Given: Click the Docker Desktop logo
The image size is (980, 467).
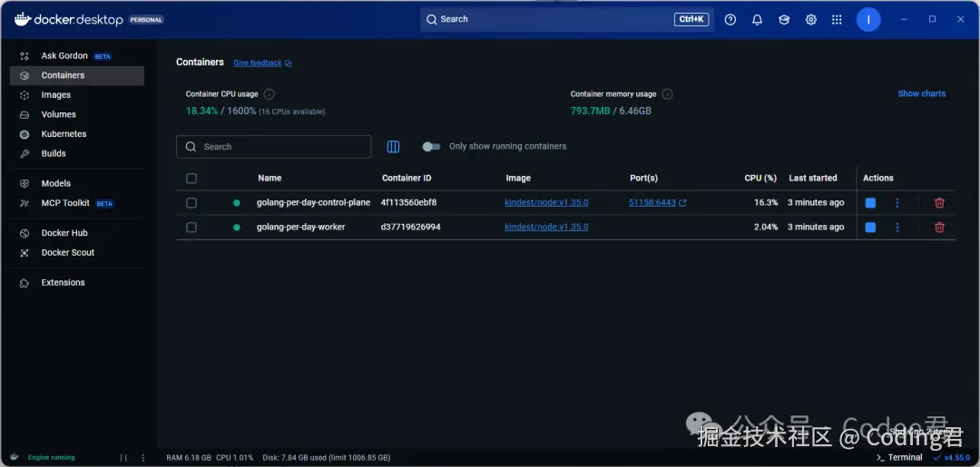Looking at the screenshot, I should coord(68,19).
